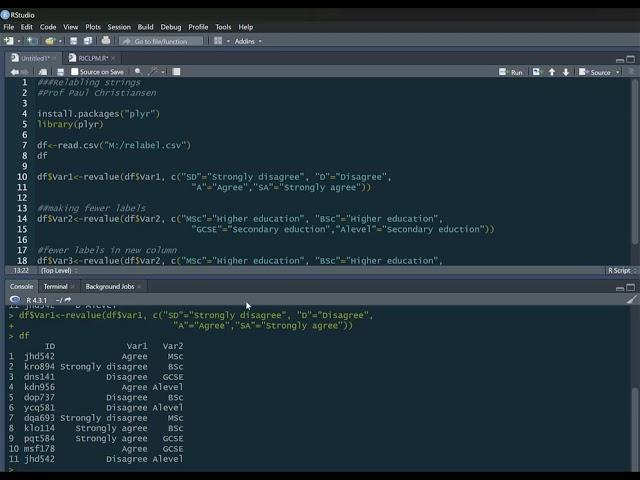Screen dimensions: 640x480
Task: Click the Save All documents icon
Action: (x=88, y=41)
